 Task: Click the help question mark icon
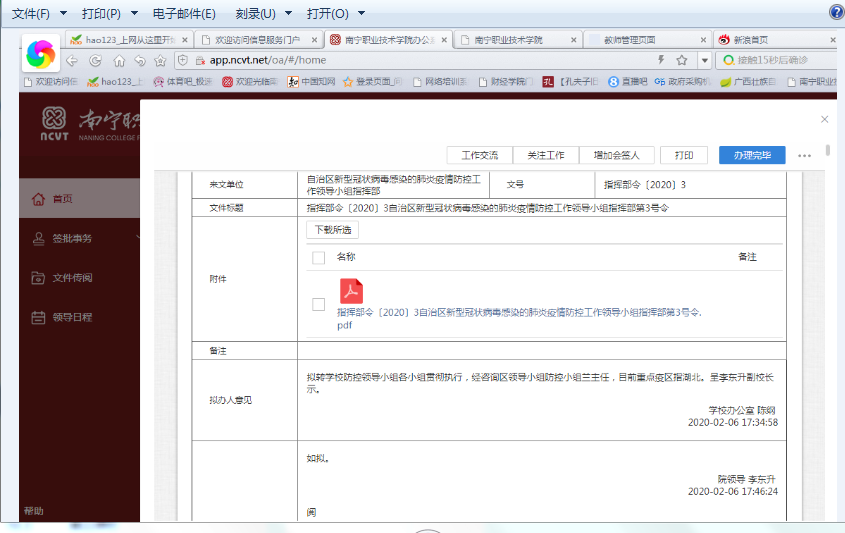click(837, 12)
